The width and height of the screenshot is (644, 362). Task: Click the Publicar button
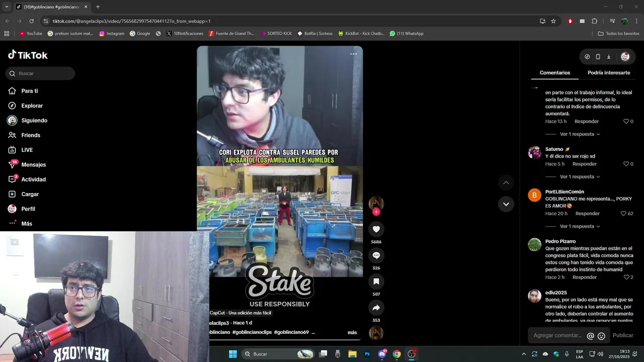(x=623, y=335)
